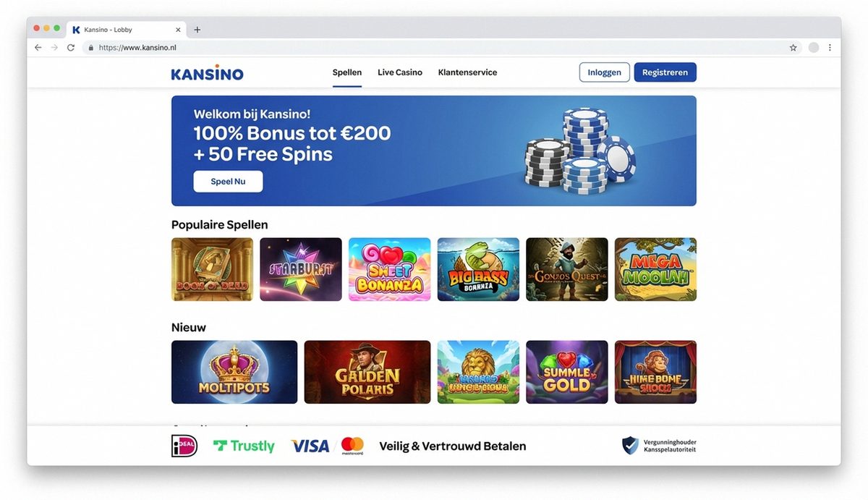Open a new tab with plus icon
The width and height of the screenshot is (868, 500).
(x=197, y=30)
